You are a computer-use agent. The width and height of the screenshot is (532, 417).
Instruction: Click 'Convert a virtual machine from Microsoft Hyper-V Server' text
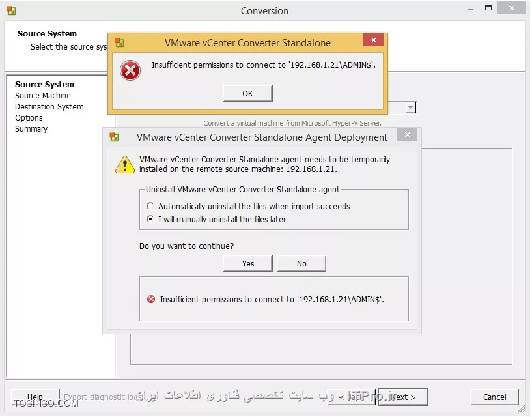tap(292, 123)
